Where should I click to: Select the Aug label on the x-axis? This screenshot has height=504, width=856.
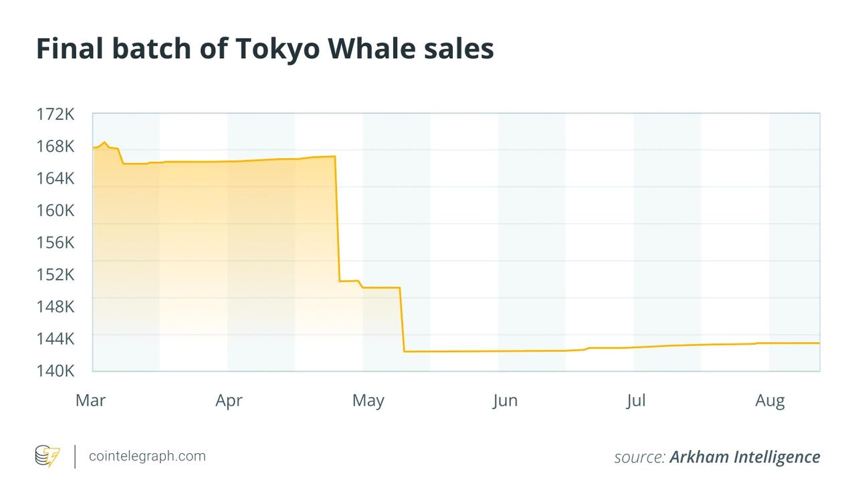pos(770,400)
